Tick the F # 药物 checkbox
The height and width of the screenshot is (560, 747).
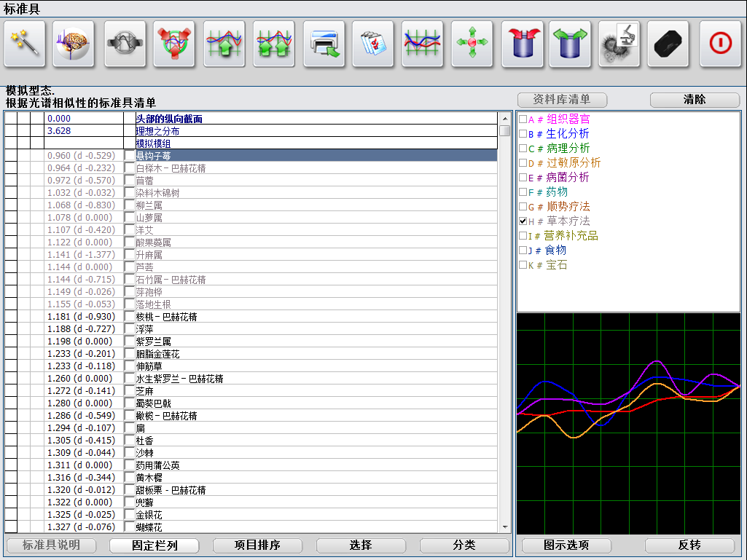523,192
